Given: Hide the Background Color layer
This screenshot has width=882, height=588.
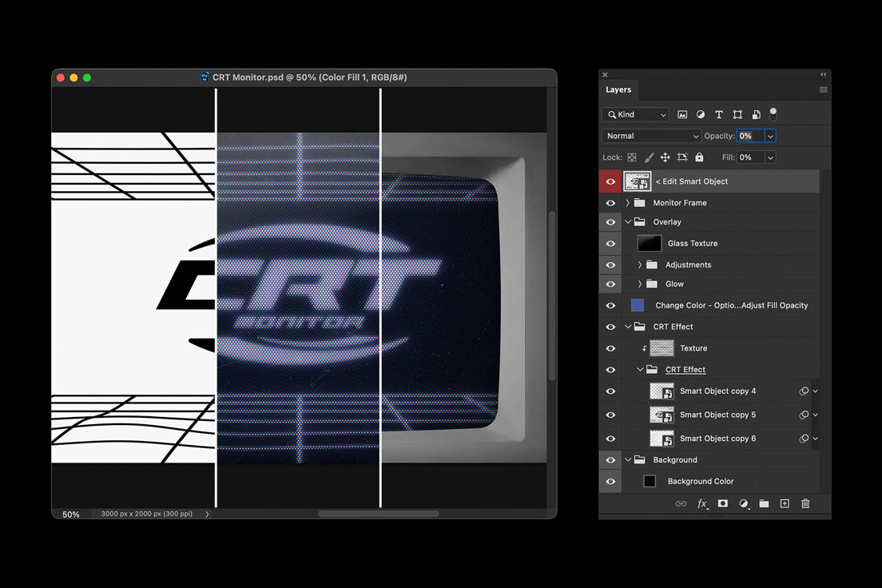Looking at the screenshot, I should pos(610,481).
